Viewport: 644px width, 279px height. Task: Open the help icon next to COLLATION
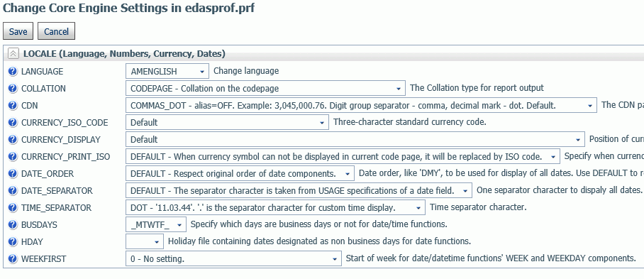point(12,88)
